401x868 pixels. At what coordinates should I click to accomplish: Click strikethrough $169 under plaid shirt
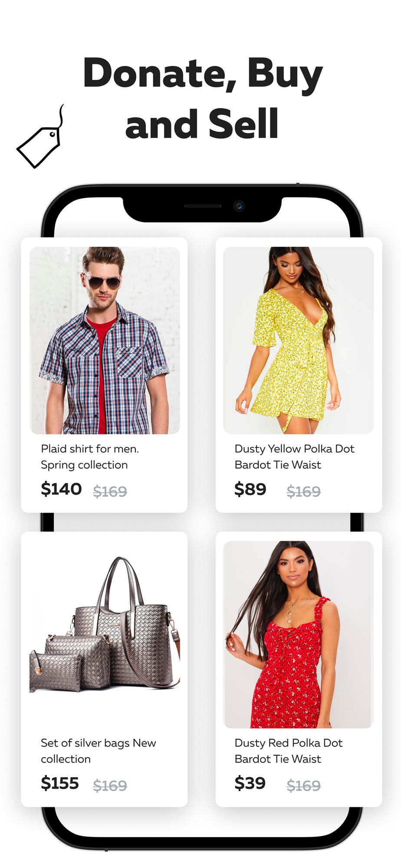click(x=110, y=491)
